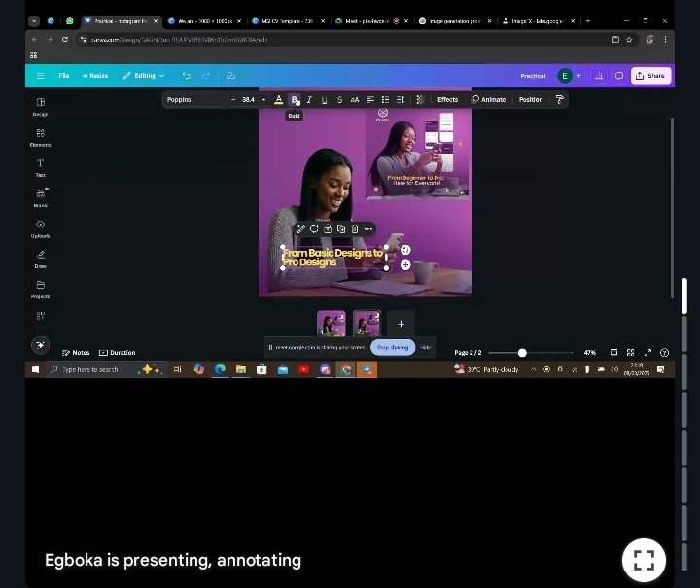
Task: Toggle grid view of pages
Action: [x=630, y=353]
